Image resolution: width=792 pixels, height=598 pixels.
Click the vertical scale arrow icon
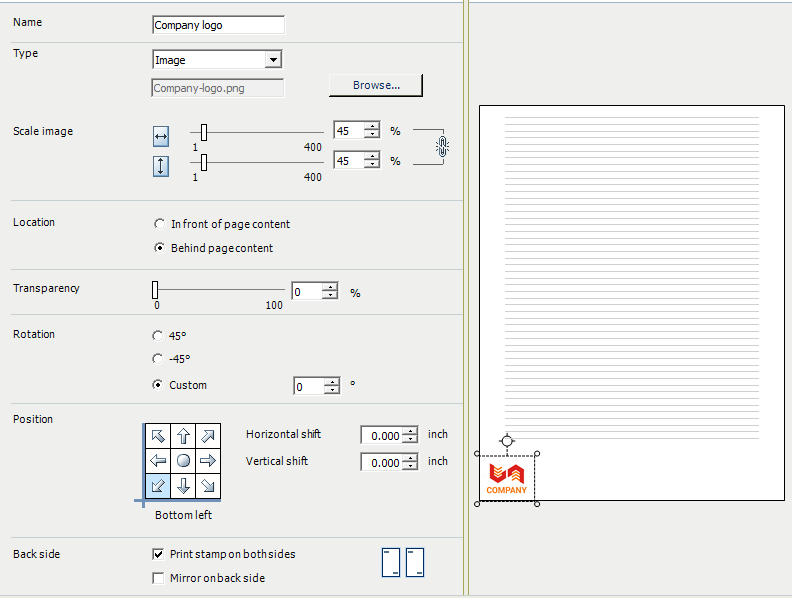pyautogui.click(x=161, y=166)
